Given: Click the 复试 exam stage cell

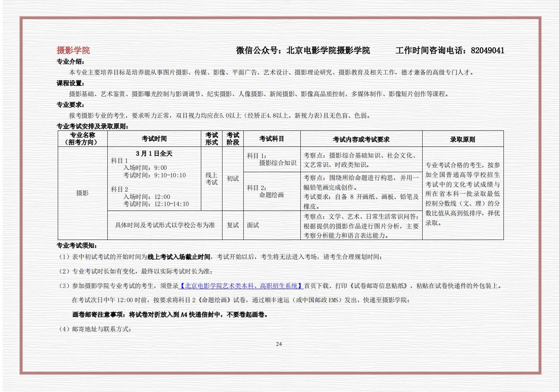Looking at the screenshot, I should point(233,225).
